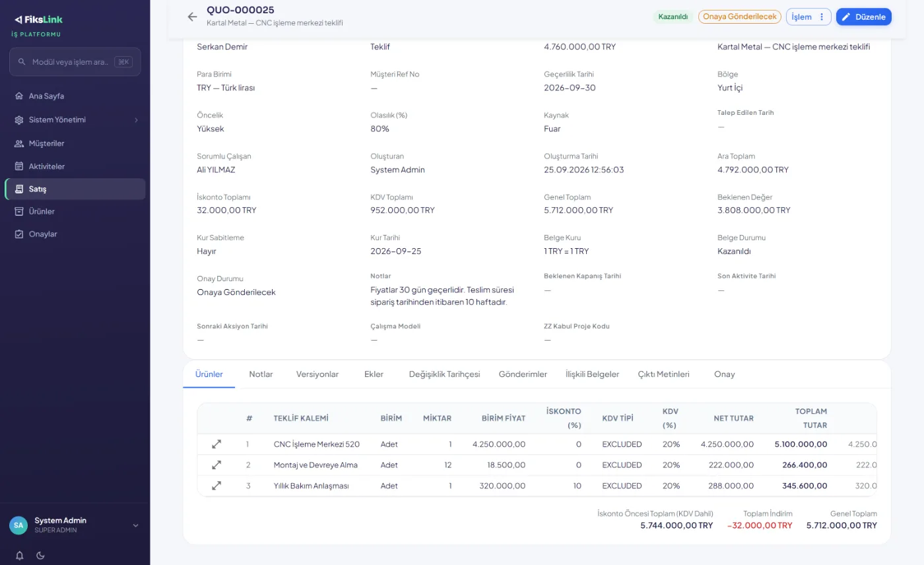Screen dimensions: 924x565
Task: Expand the CNC İşleme Merkezi 520 row
Action: [216, 444]
